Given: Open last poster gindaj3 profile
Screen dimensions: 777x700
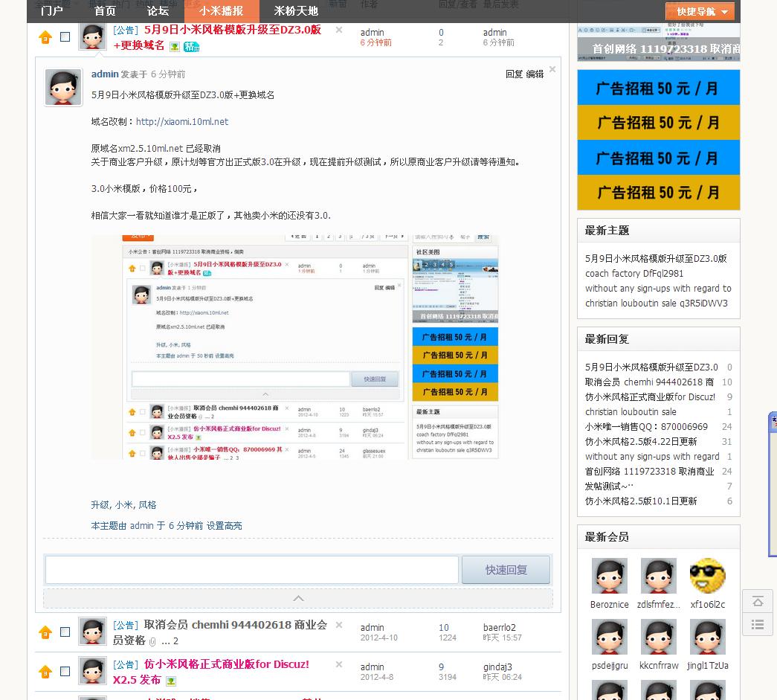Looking at the screenshot, I should tap(497, 667).
